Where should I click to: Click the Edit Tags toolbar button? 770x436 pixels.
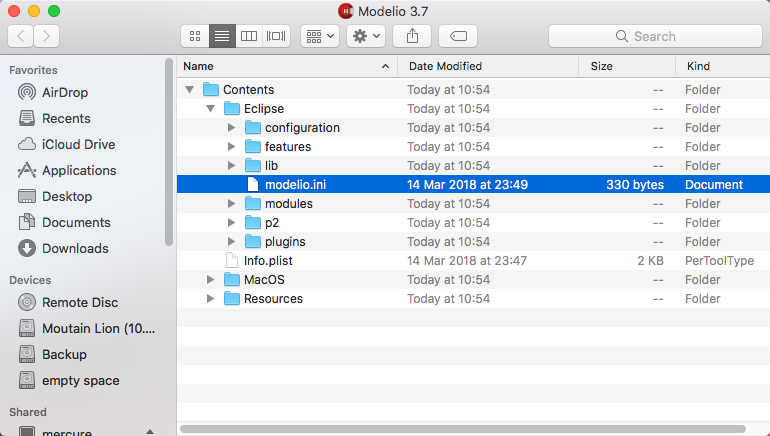(458, 36)
